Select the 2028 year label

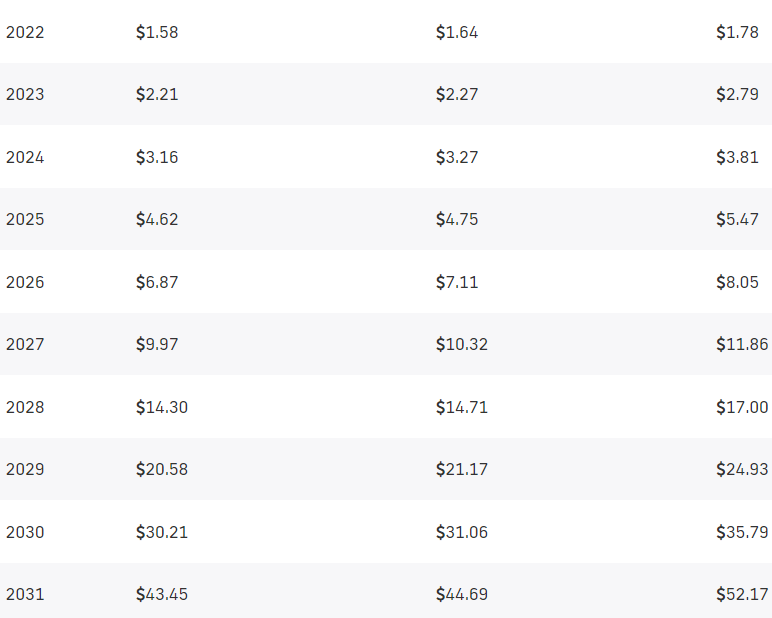pyautogui.click(x=25, y=408)
